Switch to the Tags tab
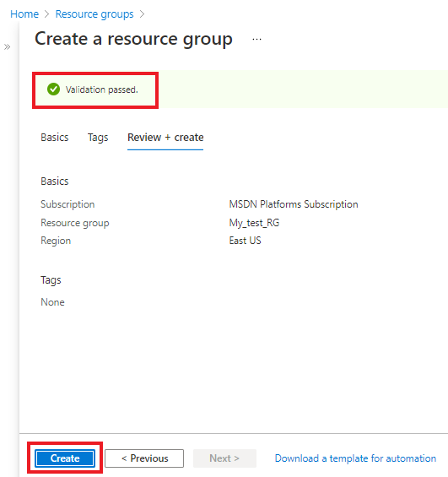Screen dimensions: 448x477 pos(98,138)
